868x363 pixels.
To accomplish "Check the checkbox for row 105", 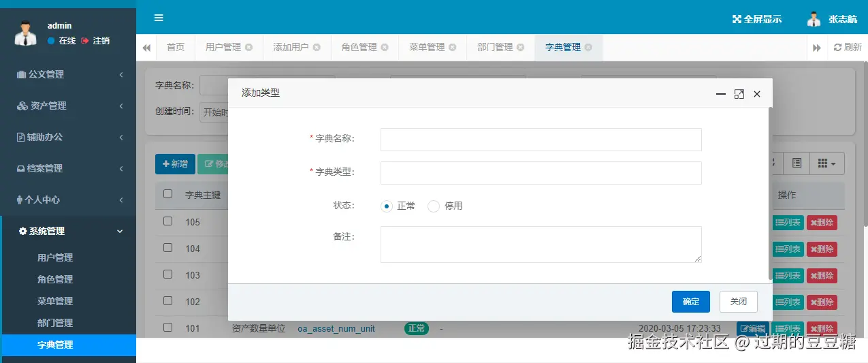I will click(168, 221).
